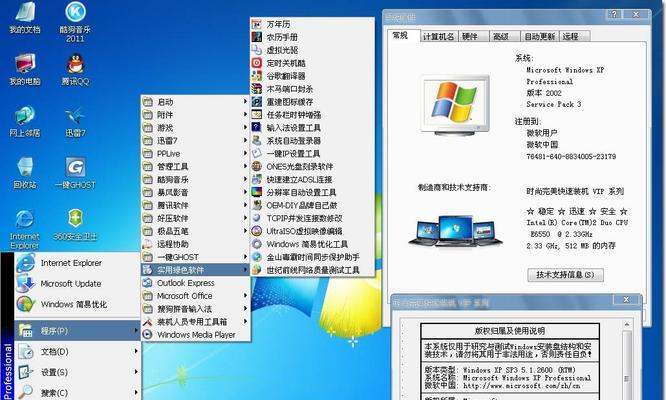
Task: Open Internet Explorer desktop icon
Action: [x=25, y=229]
